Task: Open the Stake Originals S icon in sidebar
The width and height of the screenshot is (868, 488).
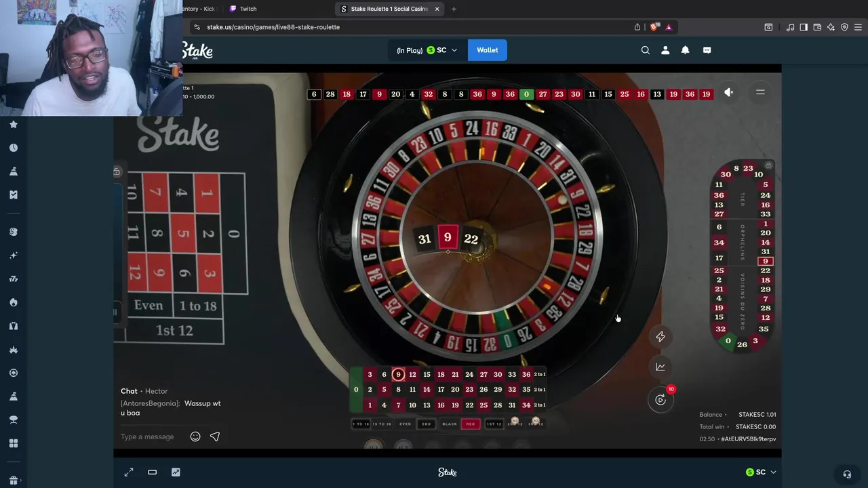Action: pyautogui.click(x=14, y=232)
